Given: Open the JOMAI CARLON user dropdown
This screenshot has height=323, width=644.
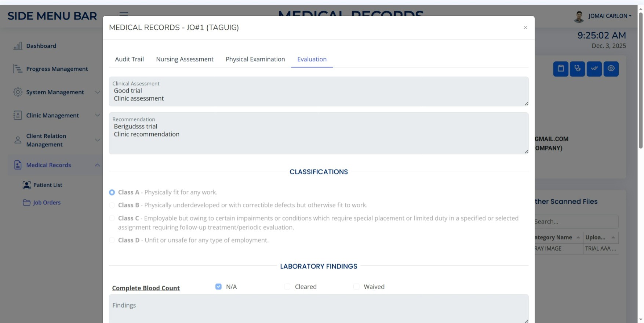Looking at the screenshot, I should click(610, 16).
